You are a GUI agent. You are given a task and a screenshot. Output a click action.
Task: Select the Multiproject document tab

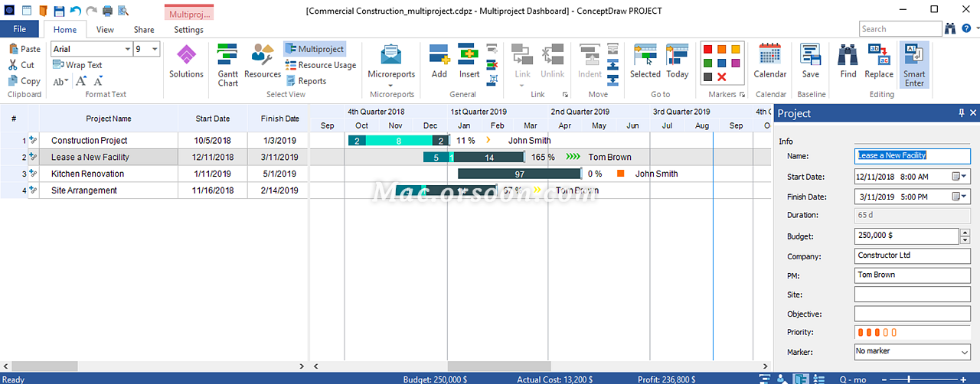(x=189, y=13)
